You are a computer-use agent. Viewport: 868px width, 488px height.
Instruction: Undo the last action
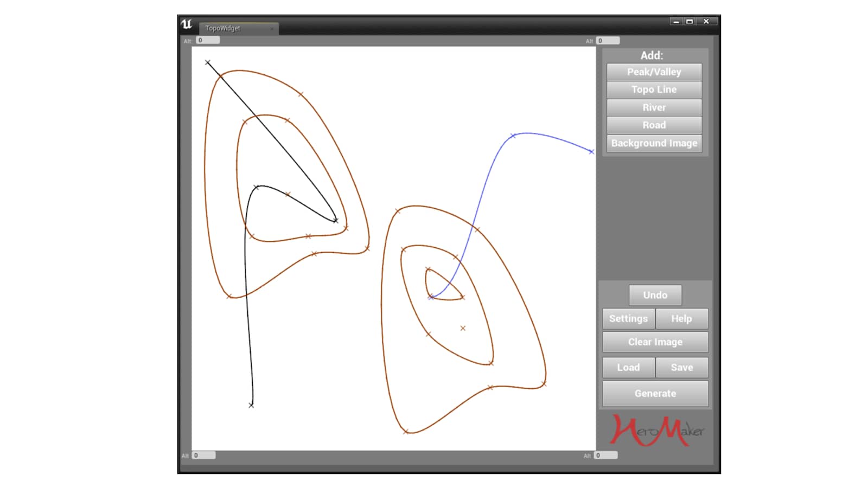[655, 295]
